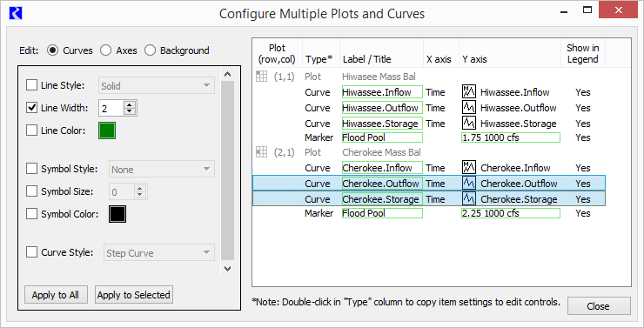
Task: Click the Hiwassee.Outflow Y axis curve icon
Action: [468, 108]
